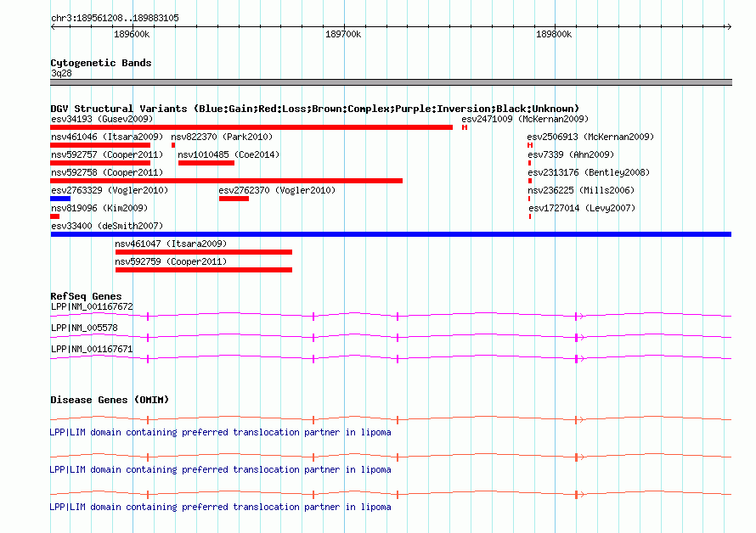Select the esv2471009 McKernan2009 small variant marker
This screenshot has height=533, width=756.
(x=465, y=127)
